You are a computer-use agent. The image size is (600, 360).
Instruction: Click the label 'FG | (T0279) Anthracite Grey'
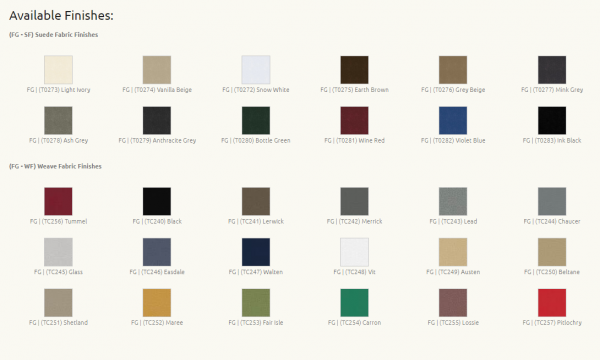click(x=157, y=140)
